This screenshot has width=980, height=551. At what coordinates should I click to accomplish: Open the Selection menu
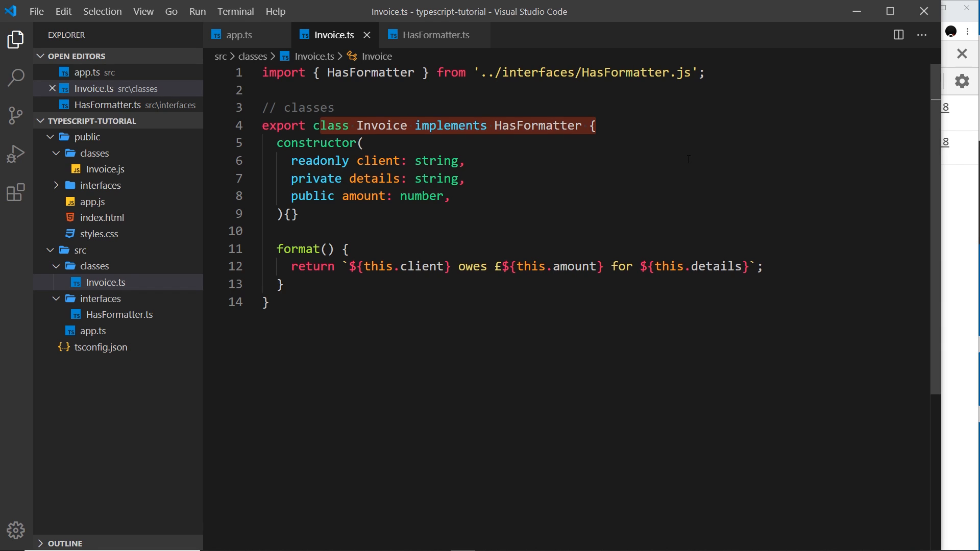point(102,11)
